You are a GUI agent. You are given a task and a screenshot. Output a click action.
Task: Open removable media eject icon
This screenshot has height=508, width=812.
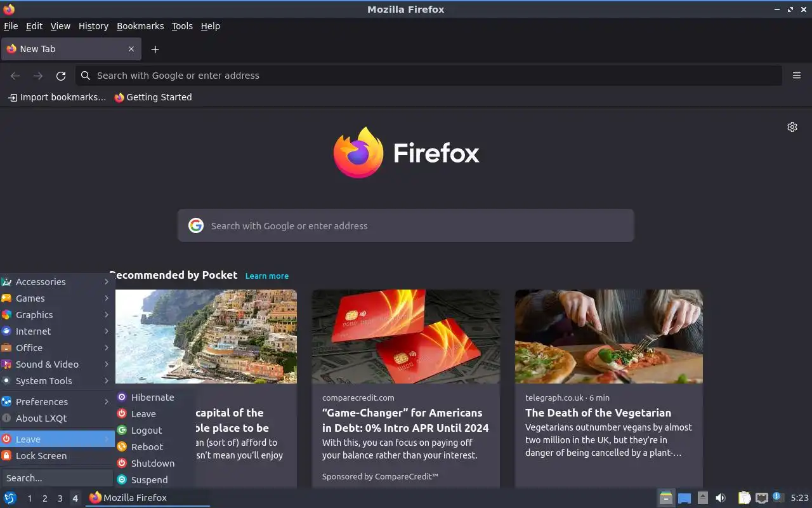(x=702, y=498)
